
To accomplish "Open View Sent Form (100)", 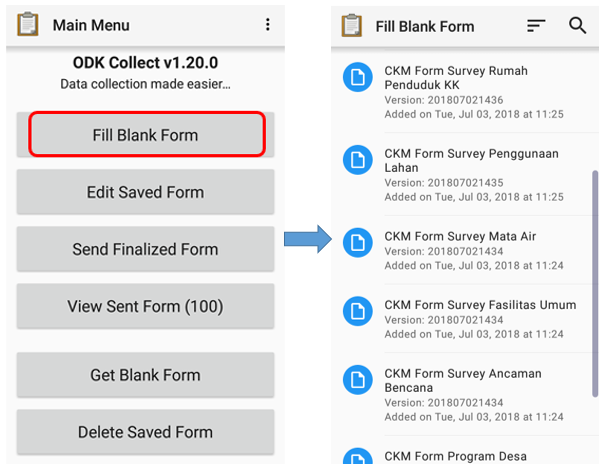I will pyautogui.click(x=145, y=306).
